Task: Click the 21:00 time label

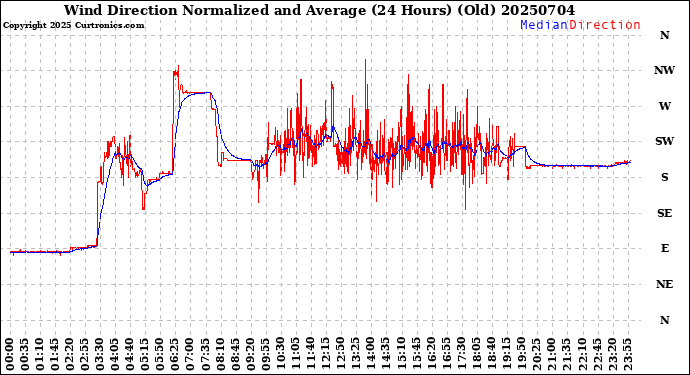Action: click(x=552, y=355)
